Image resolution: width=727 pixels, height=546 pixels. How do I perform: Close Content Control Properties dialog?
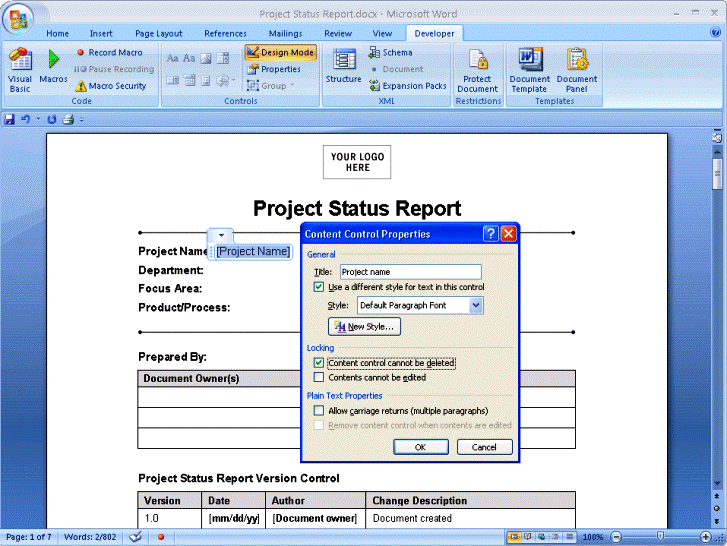click(x=509, y=234)
